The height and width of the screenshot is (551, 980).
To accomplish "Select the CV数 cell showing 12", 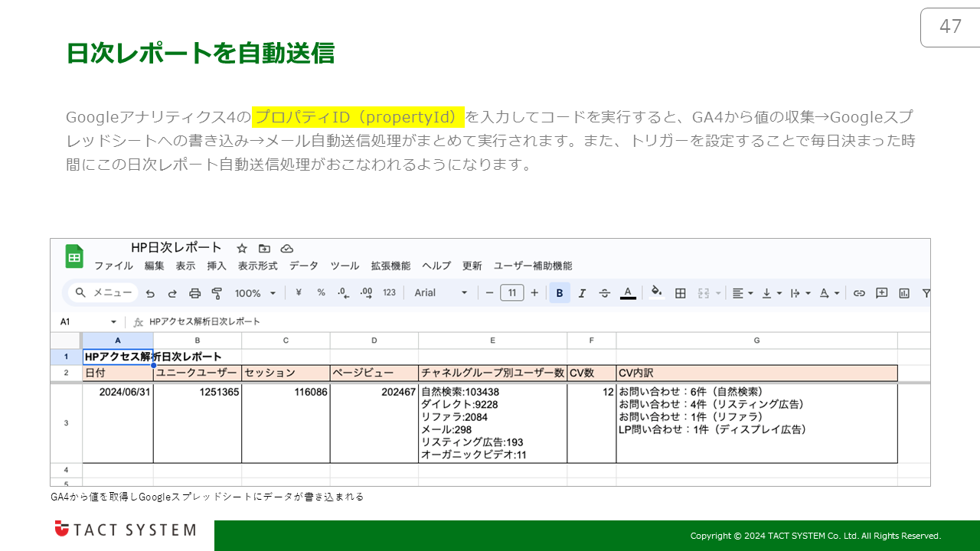I will pyautogui.click(x=592, y=423).
